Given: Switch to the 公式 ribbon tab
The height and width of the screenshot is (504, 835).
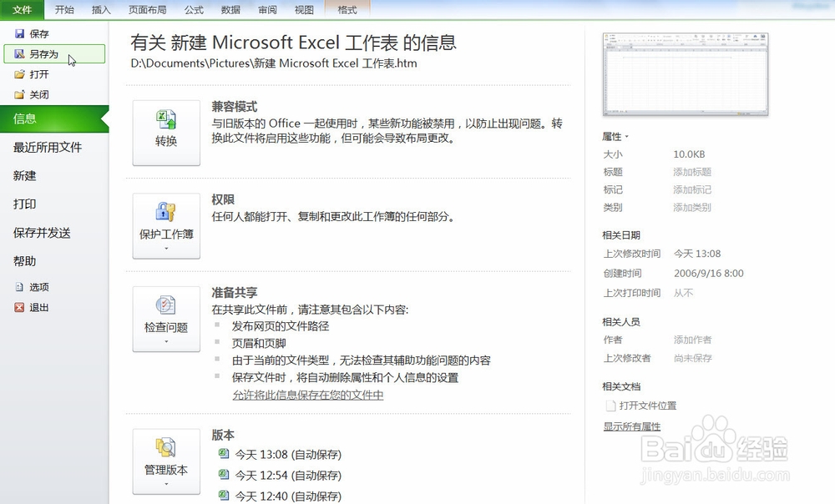Looking at the screenshot, I should [194, 9].
